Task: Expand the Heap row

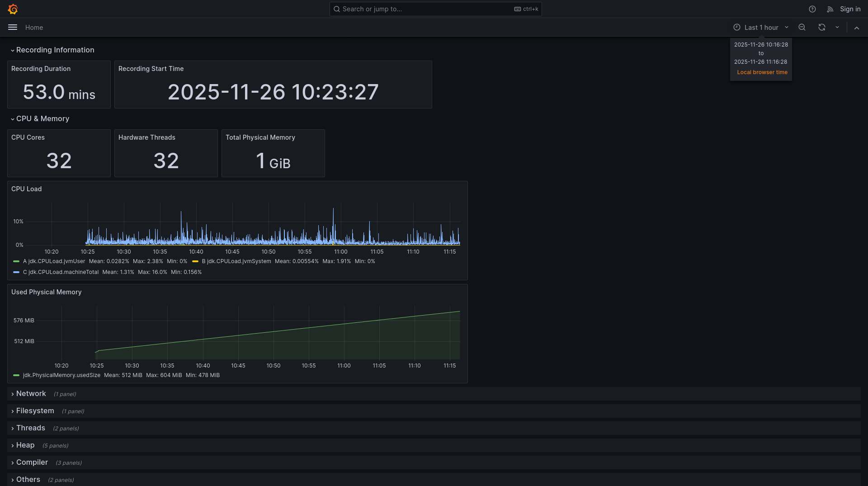Action: tap(25, 445)
